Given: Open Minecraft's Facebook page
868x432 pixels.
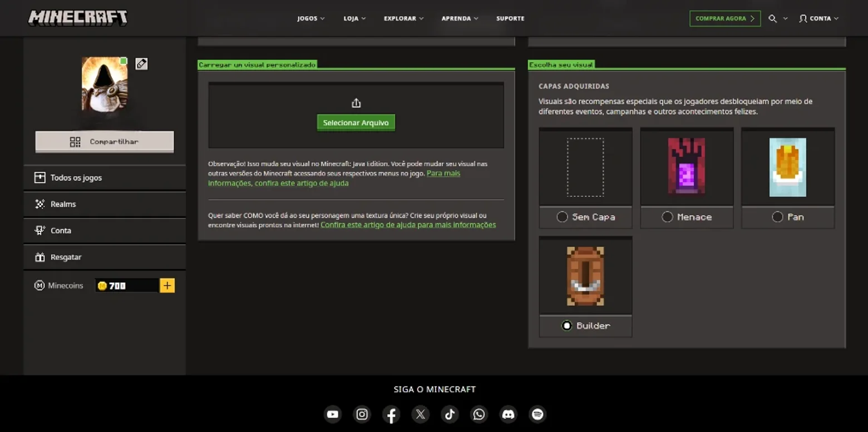Looking at the screenshot, I should pyautogui.click(x=391, y=414).
